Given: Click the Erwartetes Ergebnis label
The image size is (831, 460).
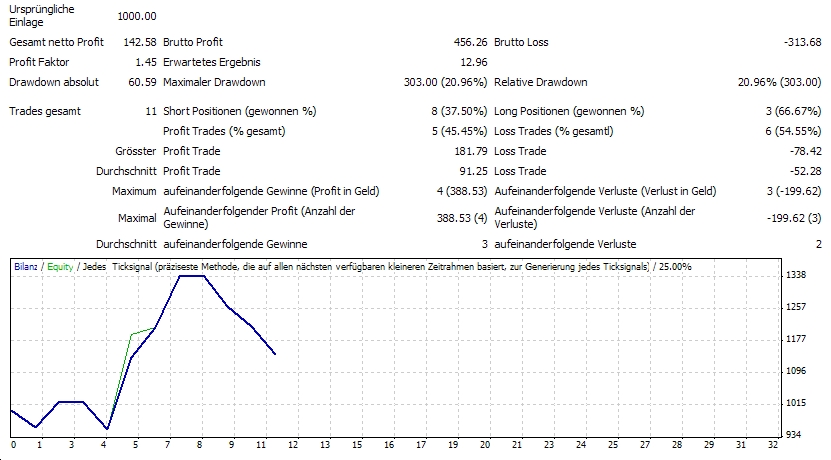Looking at the screenshot, I should pyautogui.click(x=211, y=63).
